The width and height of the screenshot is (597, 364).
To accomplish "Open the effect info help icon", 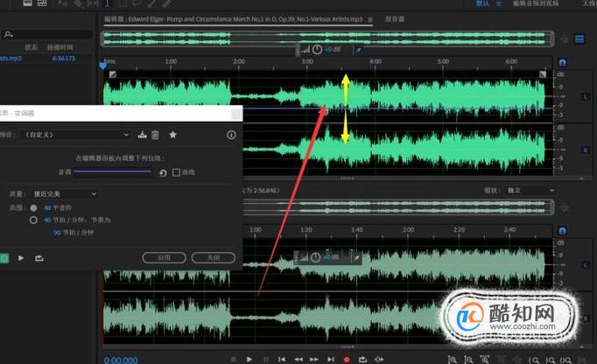I will 231,135.
